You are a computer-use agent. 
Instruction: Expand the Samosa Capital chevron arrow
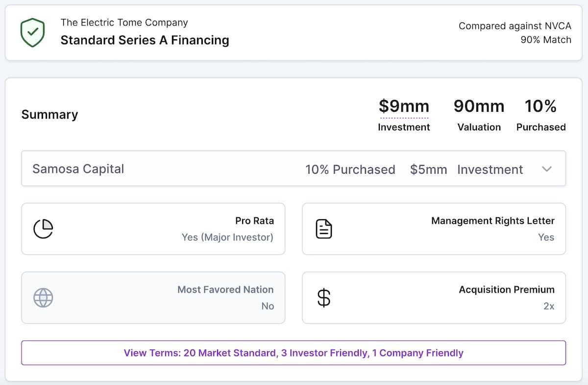point(547,169)
